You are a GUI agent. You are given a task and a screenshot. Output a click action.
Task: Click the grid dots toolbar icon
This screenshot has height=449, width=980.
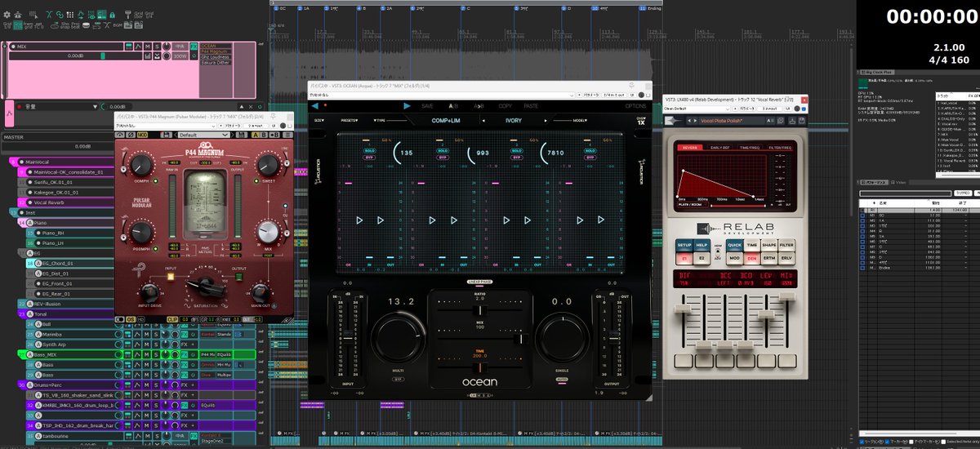pyautogui.click(x=70, y=15)
